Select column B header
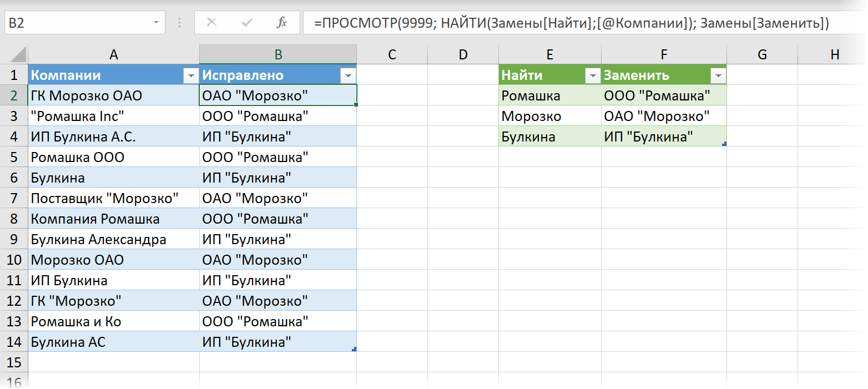The image size is (868, 389). 278,54
